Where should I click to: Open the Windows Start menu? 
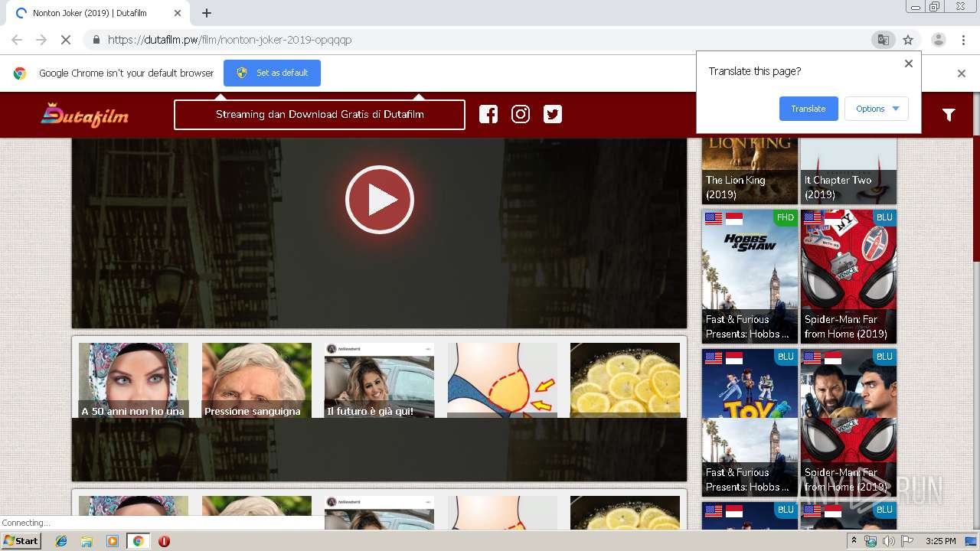(21, 541)
